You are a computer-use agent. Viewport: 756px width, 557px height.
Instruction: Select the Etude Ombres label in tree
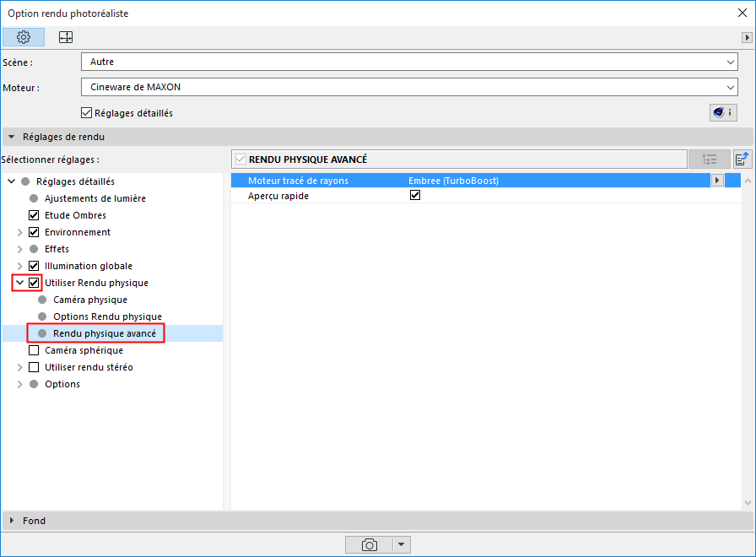(x=75, y=215)
